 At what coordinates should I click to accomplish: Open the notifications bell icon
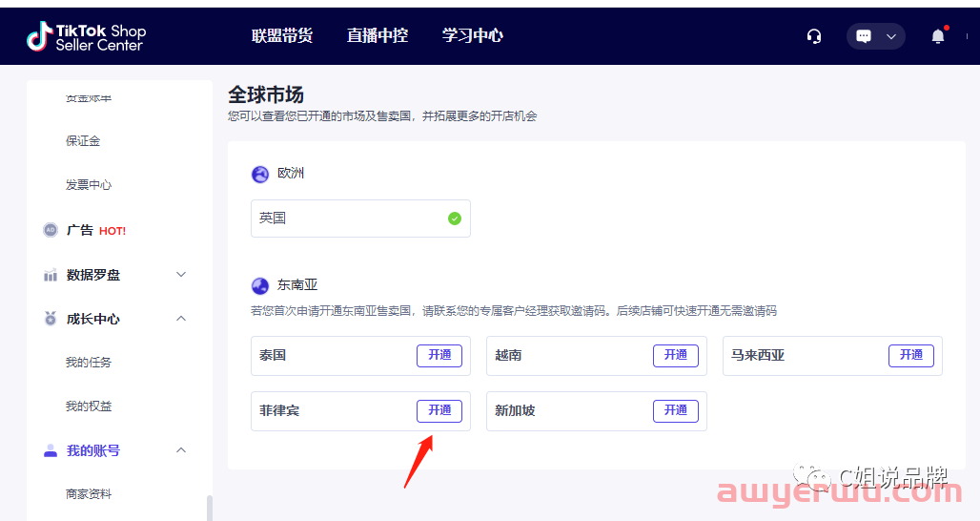pyautogui.click(x=938, y=35)
